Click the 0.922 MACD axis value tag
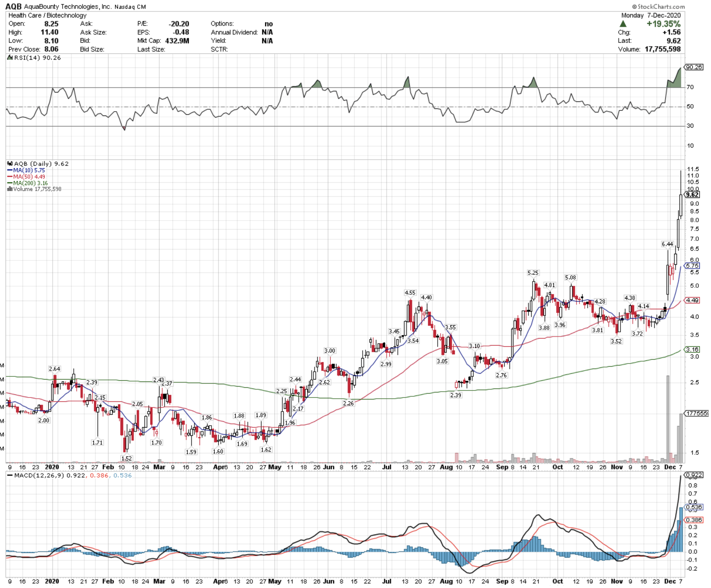 coord(694,476)
